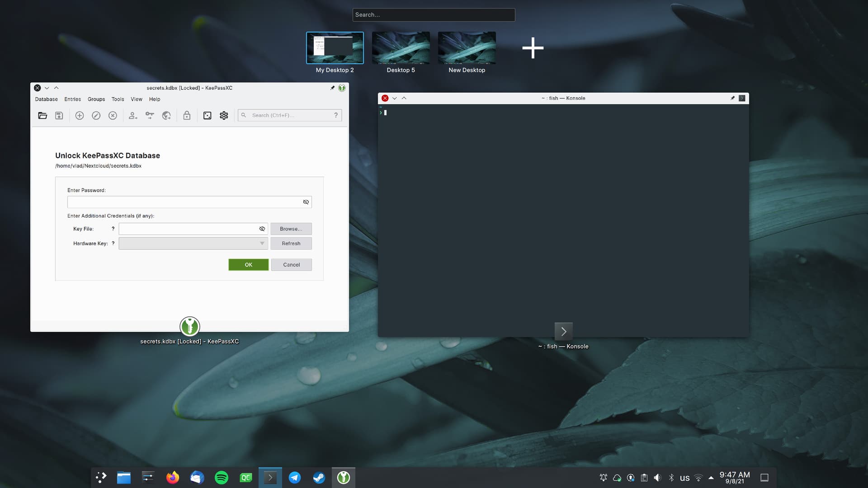
Task: Open Telegram from the taskbar
Action: point(295,478)
